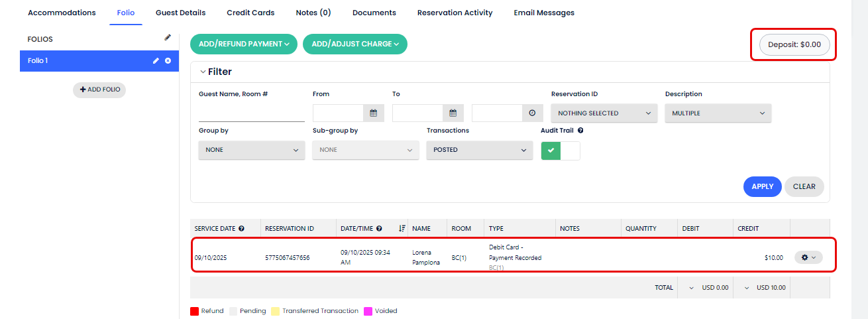Click the Guest Name, Room # input field
The image size is (868, 319).
click(x=251, y=113)
